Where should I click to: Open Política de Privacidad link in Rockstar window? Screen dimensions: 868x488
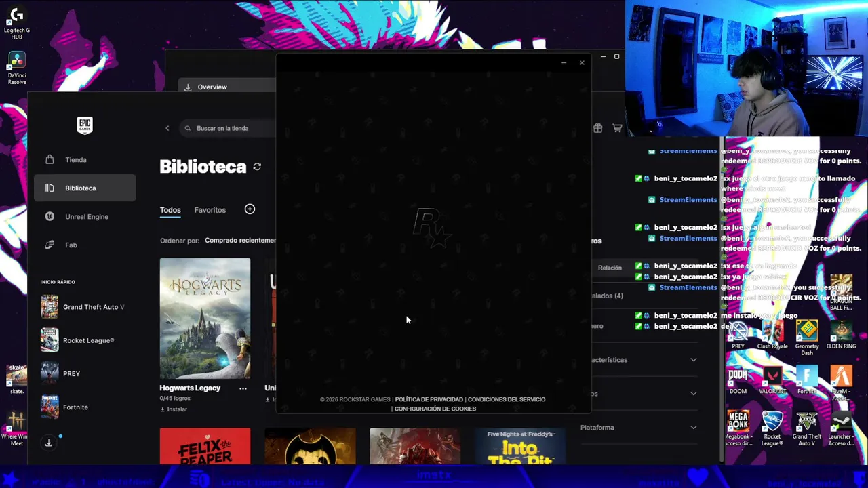point(429,399)
